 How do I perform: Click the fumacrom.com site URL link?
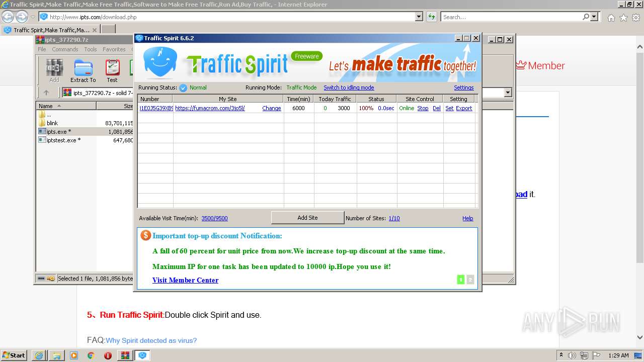point(210,108)
